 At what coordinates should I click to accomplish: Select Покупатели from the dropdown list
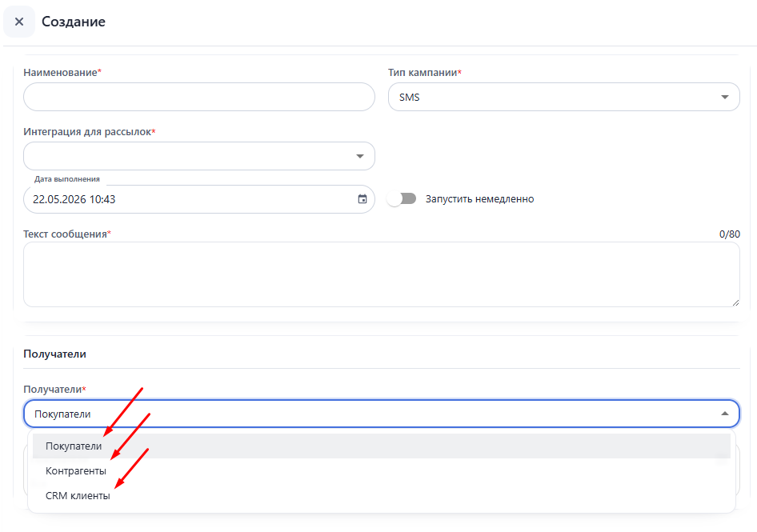pyautogui.click(x=382, y=446)
